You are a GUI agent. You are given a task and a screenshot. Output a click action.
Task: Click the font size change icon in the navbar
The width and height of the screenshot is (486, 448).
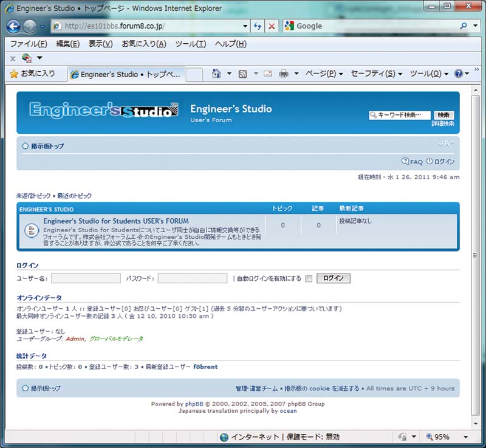pyautogui.click(x=447, y=143)
